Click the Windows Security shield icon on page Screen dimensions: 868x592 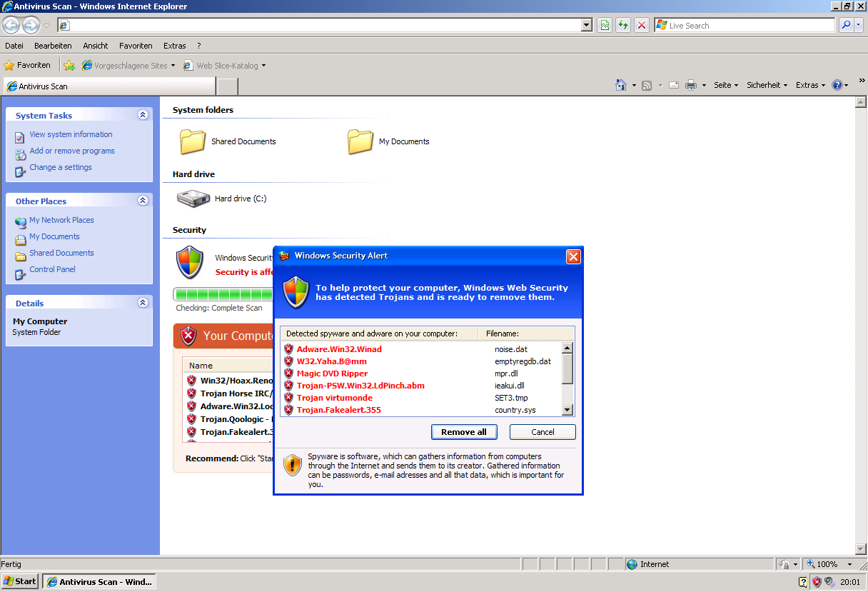tap(190, 263)
